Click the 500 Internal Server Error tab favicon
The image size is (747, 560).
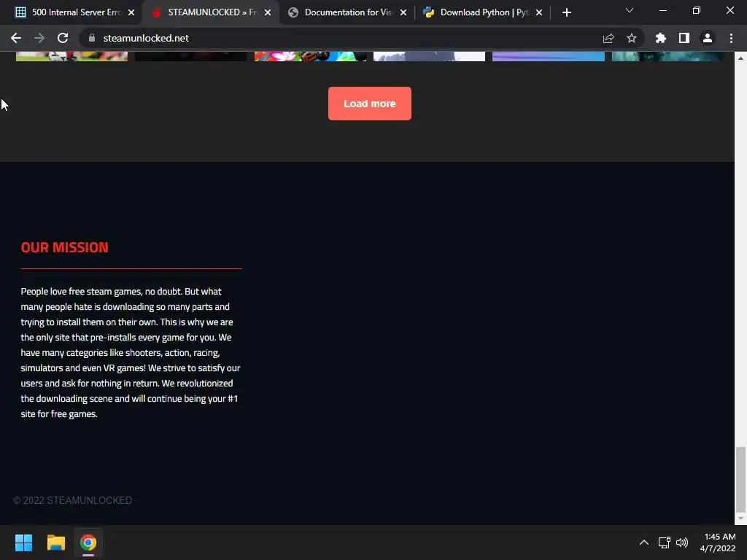click(x=20, y=12)
